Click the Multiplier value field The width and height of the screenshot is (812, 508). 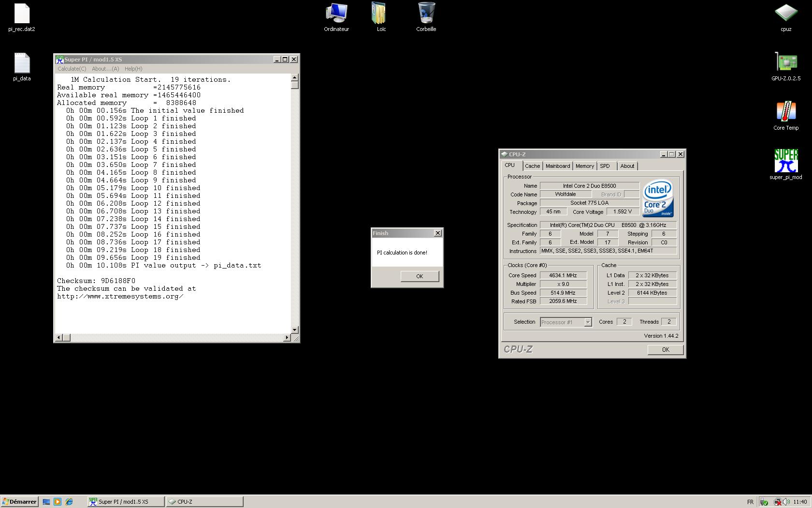pos(563,284)
